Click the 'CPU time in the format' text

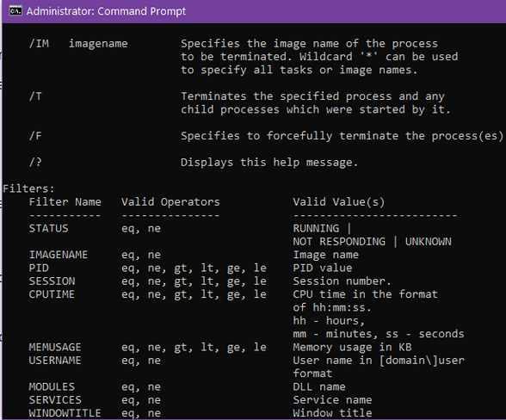coord(365,294)
